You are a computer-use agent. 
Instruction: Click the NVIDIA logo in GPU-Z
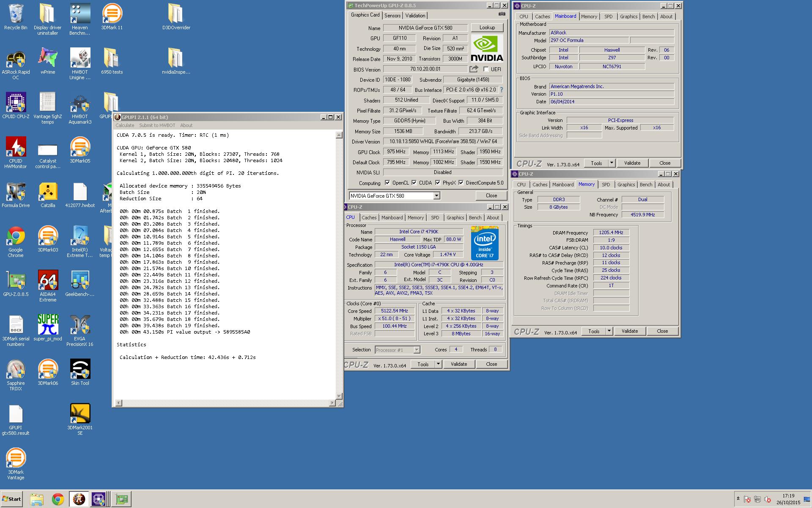487,48
